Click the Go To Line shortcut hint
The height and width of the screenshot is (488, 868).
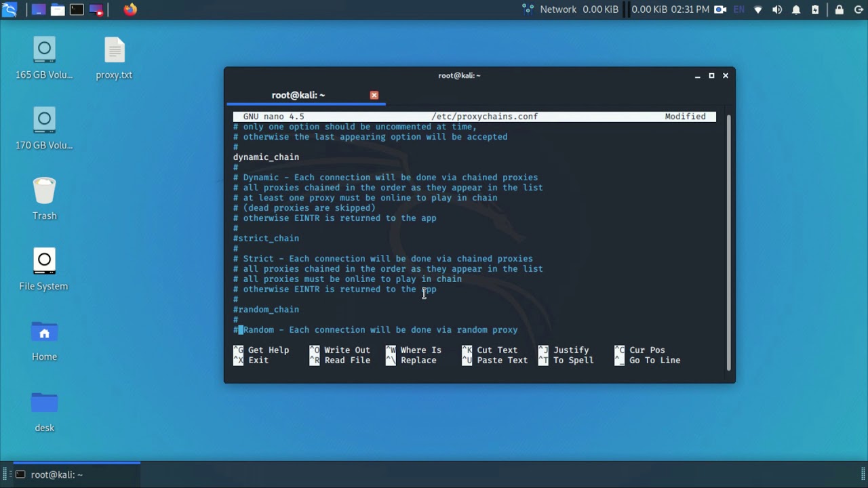tap(648, 361)
